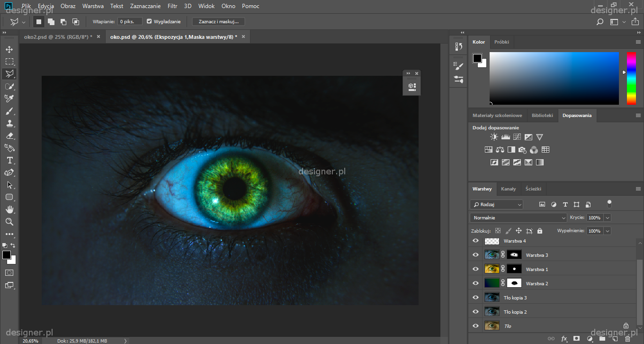Hide the Warstwa 3 layer
Viewport: 644px width, 344px height.
pos(476,255)
